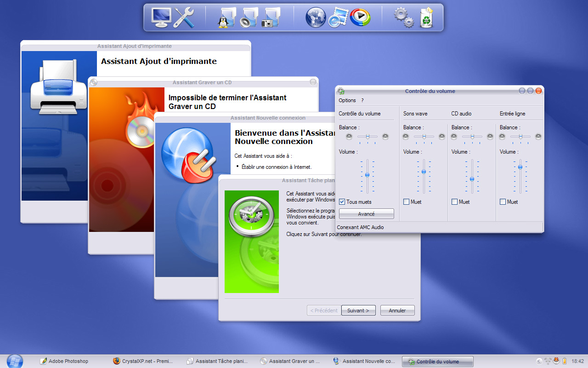This screenshot has width=588, height=368.
Task: Click the Sons wave balance slider
Action: [x=424, y=137]
